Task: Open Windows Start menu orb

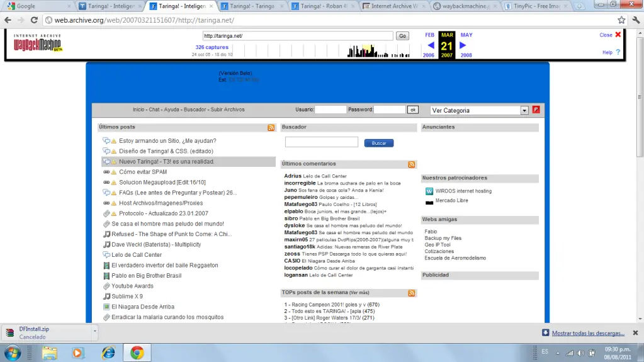Action: pos(13,353)
